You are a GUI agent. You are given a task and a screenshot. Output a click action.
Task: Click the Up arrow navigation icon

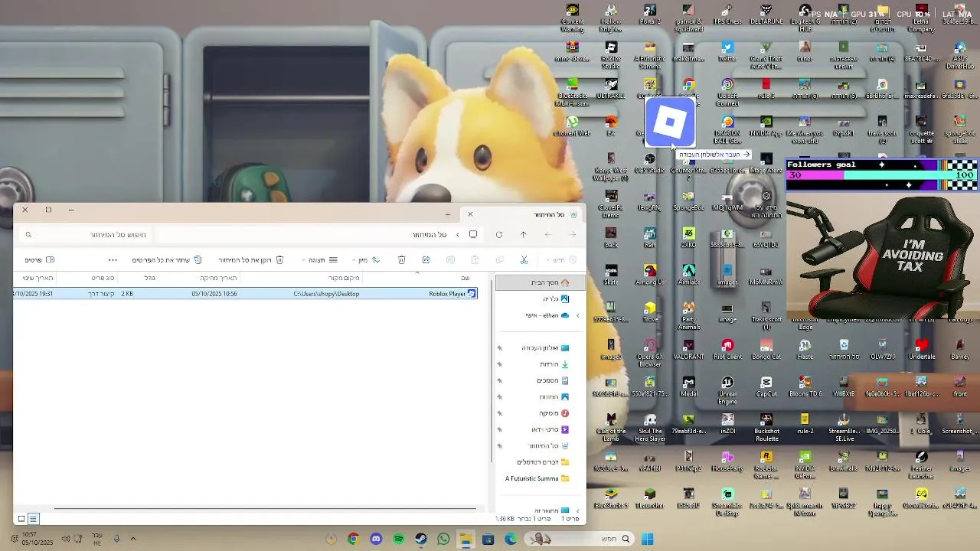(524, 235)
